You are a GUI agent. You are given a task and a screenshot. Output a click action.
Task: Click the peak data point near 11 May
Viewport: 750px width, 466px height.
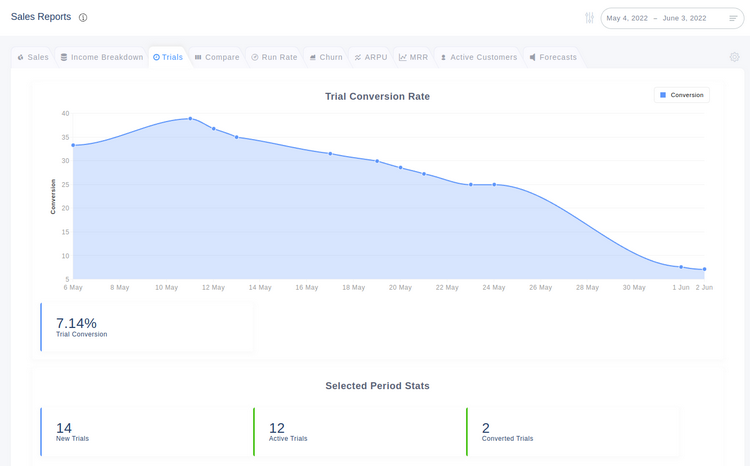click(190, 119)
